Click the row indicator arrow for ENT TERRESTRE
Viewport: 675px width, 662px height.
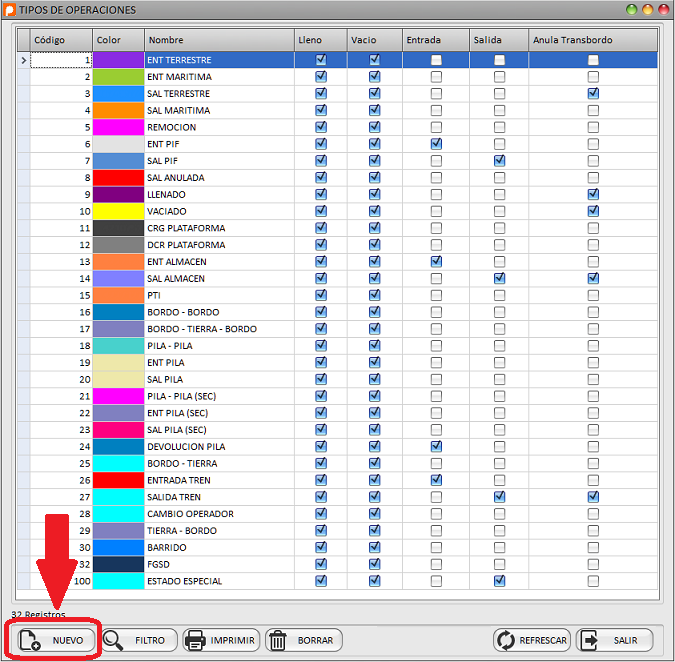pos(24,60)
